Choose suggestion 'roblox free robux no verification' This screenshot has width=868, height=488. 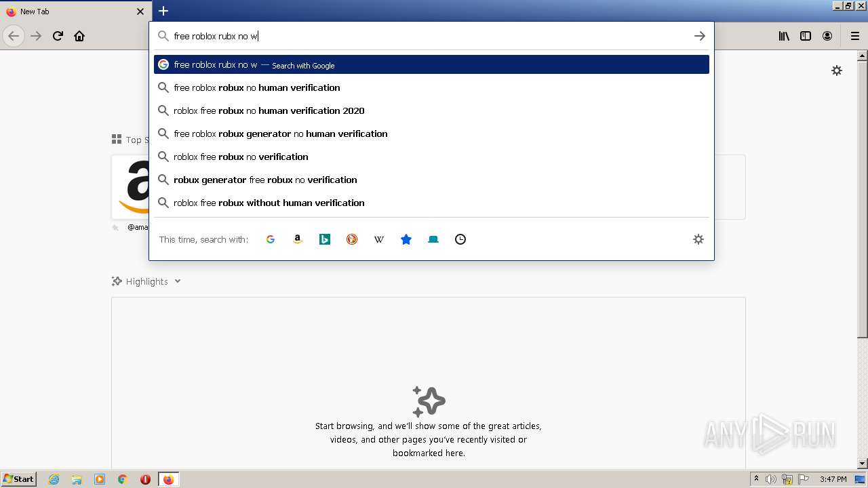431,157
